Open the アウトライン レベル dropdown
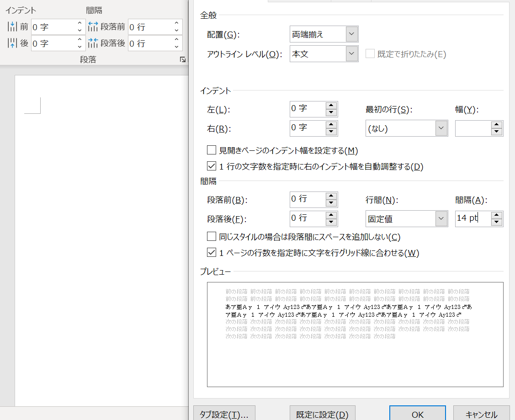515x420 pixels. [x=351, y=53]
